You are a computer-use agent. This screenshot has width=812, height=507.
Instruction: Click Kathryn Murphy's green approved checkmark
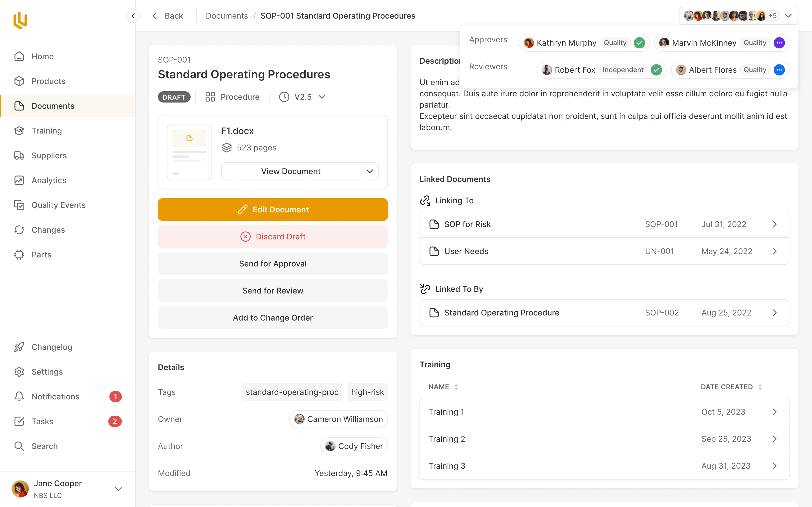639,43
